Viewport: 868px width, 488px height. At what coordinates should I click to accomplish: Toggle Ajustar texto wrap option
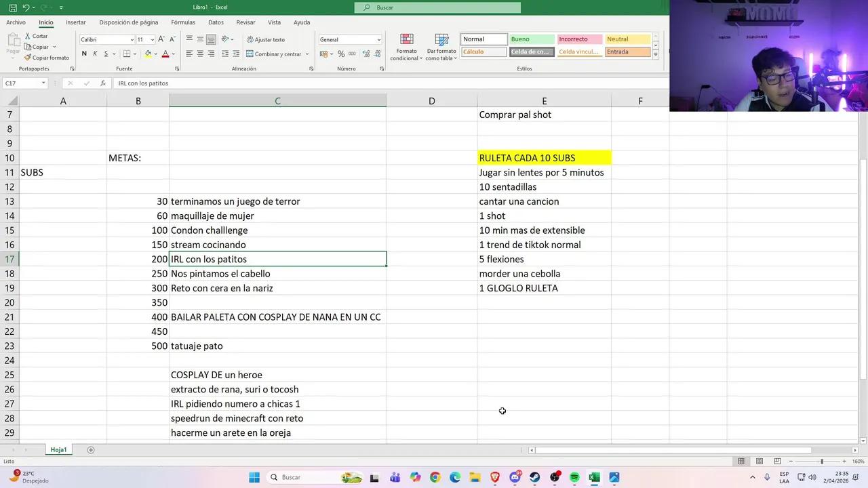266,39
